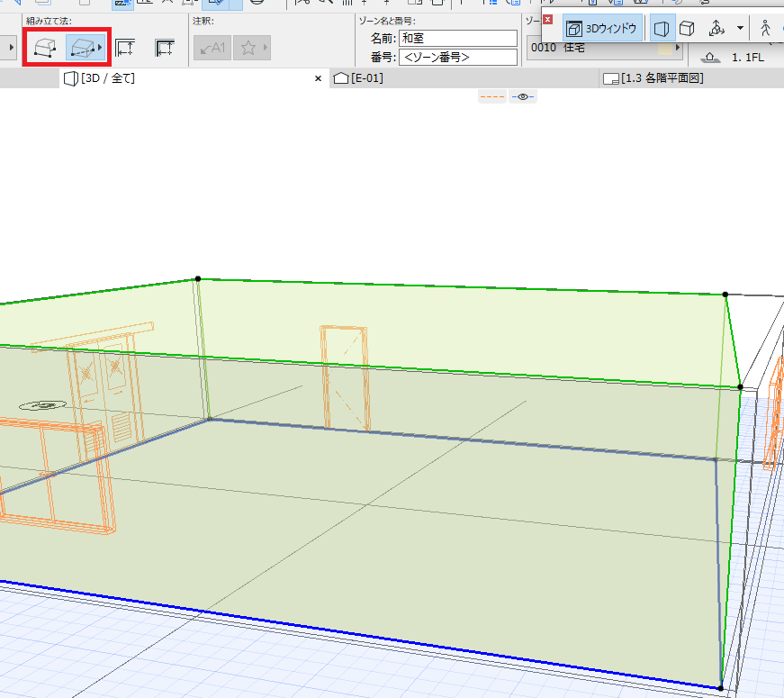This screenshot has width=784, height=698.
Task: Click the 名前 field containing 和室
Action: (458, 38)
